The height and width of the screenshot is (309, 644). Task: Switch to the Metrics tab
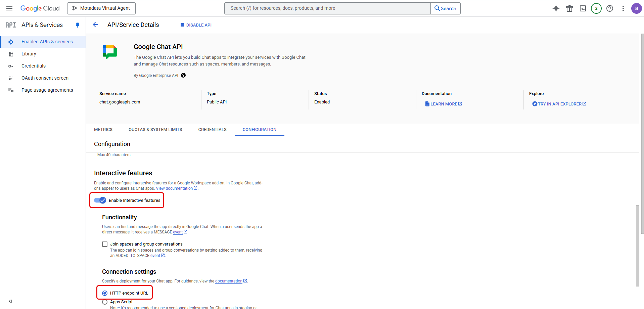pyautogui.click(x=103, y=129)
